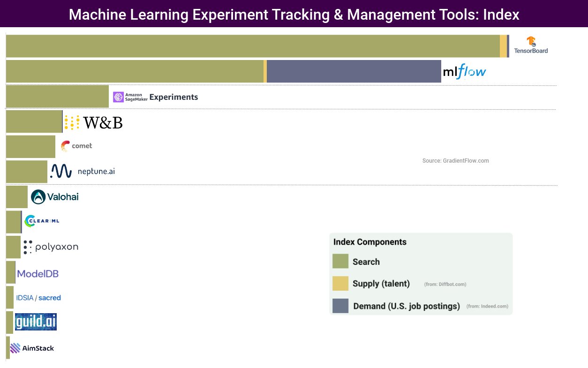Click the mlflow olive Search bar segment
Screen dimensions: 588x368
[x=135, y=71]
